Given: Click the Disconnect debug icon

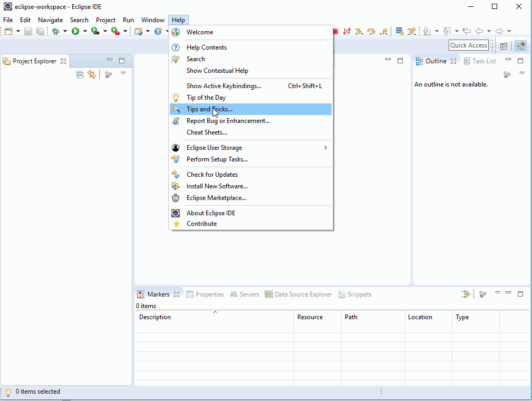Looking at the screenshot, I should 346,31.
